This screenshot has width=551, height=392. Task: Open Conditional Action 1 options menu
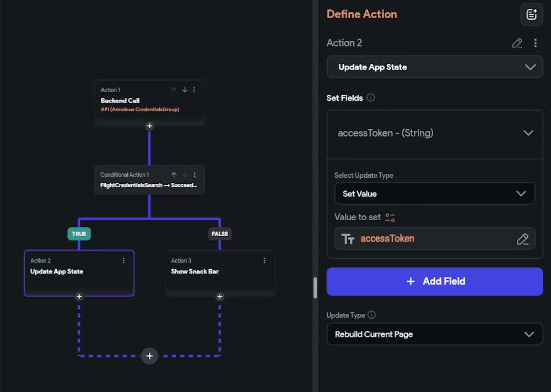point(195,175)
